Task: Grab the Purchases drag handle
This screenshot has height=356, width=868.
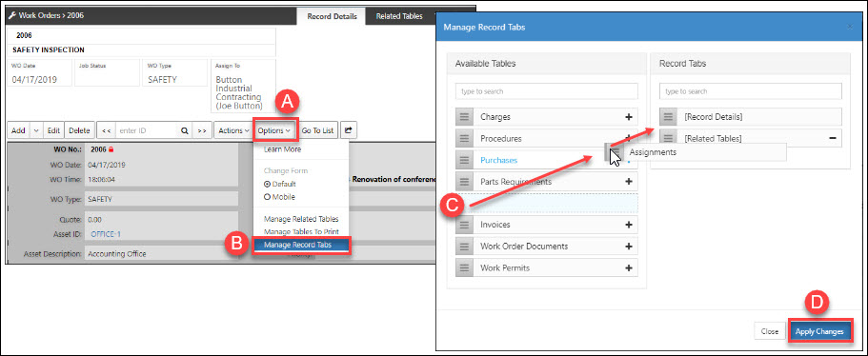Action: tap(464, 160)
